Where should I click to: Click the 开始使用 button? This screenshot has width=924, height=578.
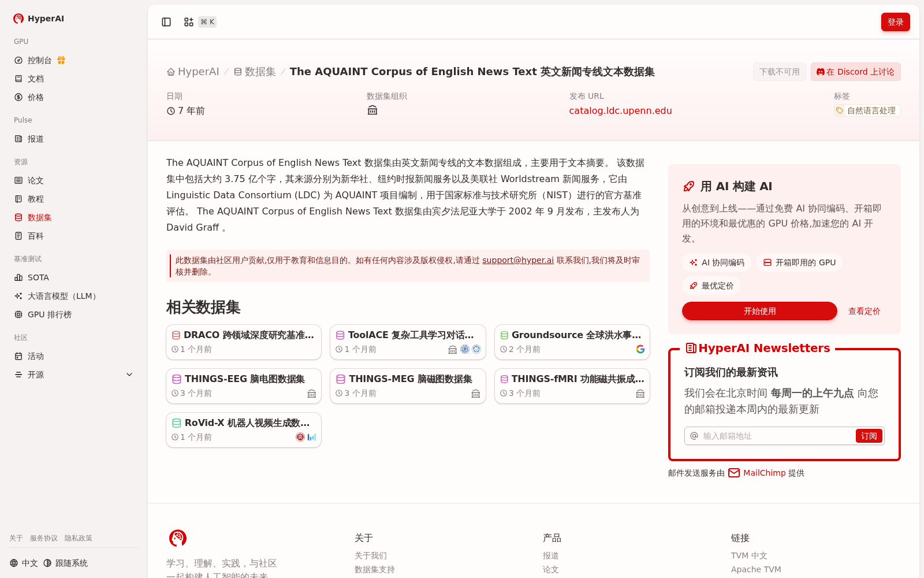coord(759,311)
